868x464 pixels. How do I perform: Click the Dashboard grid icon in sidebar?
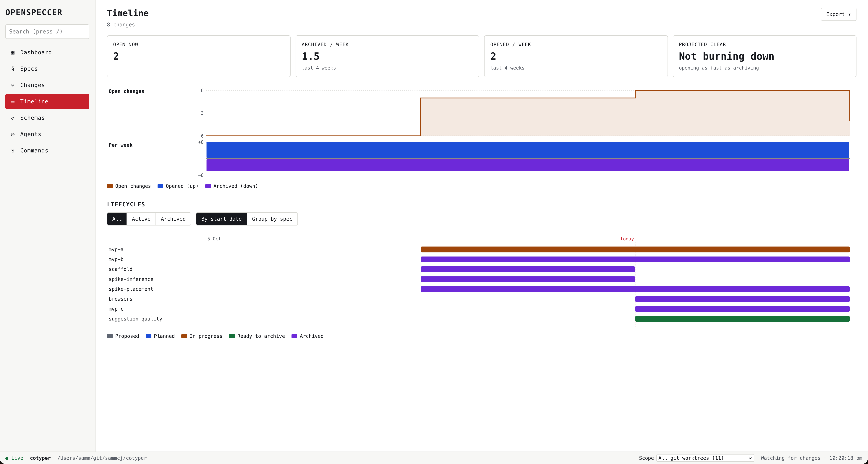13,53
